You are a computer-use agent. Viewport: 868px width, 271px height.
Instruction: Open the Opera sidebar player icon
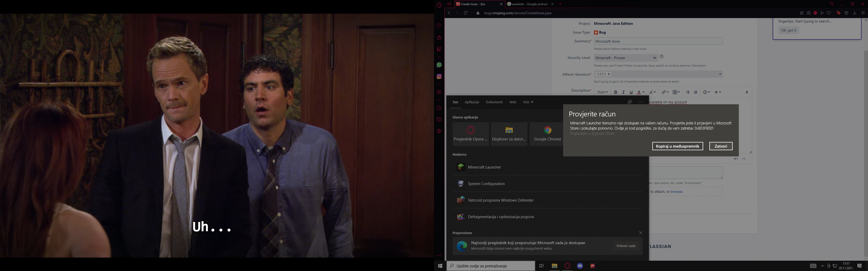click(x=439, y=92)
